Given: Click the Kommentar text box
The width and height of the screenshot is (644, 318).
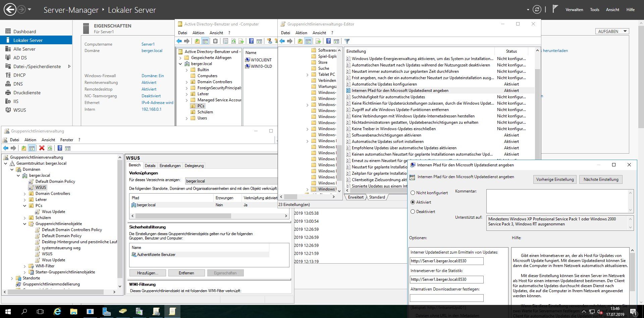Looking at the screenshot, I should tap(557, 201).
